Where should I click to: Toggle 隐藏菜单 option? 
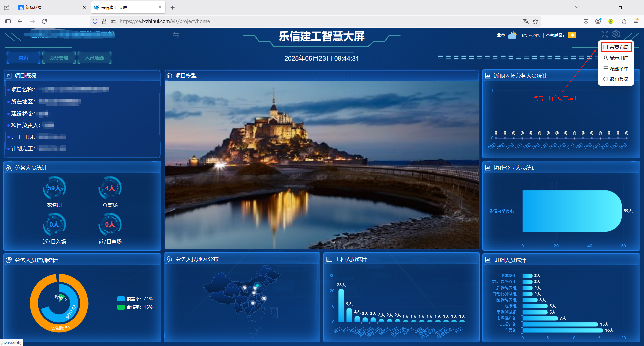point(616,69)
